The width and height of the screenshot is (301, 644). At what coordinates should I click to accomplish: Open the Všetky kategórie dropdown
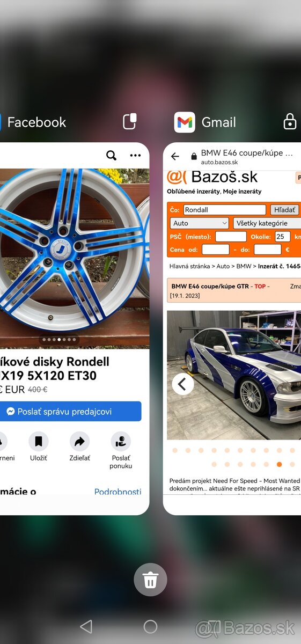point(267,223)
